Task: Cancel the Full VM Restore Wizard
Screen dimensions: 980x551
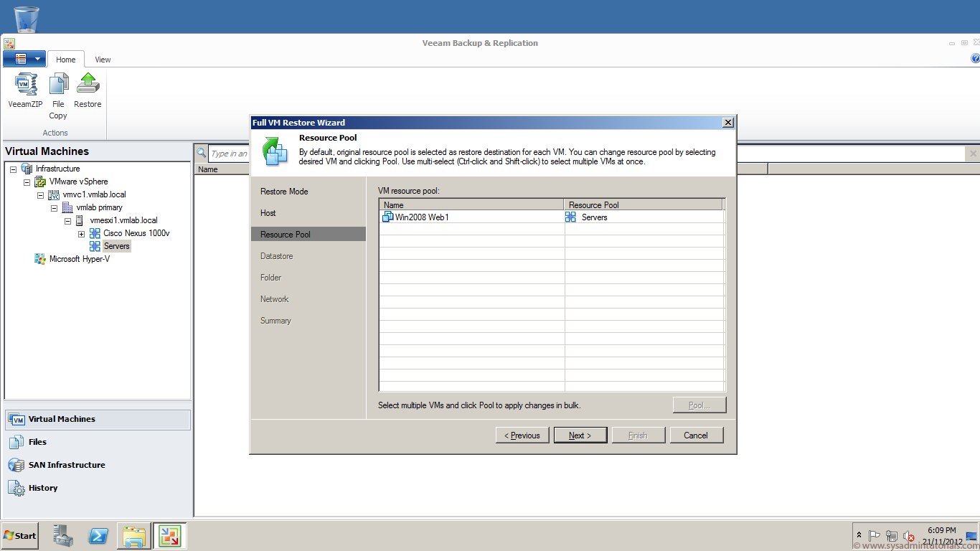Action: click(697, 435)
